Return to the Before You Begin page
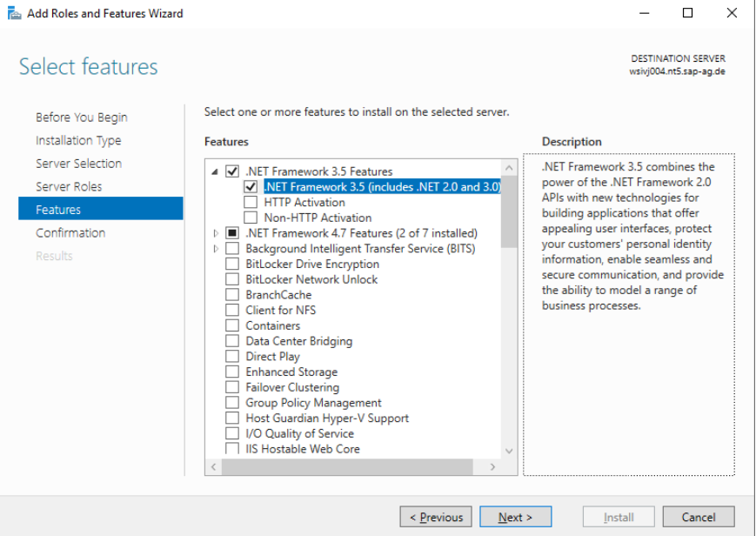Viewport: 756px width, 536px height. tap(81, 117)
